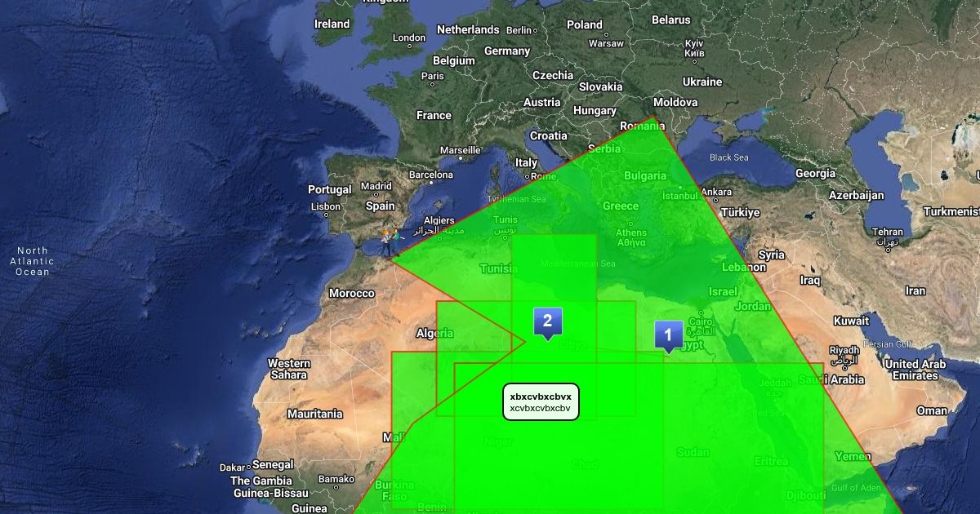The image size is (980, 514).
Task: Click the 'xbxcvbxcbvx' info label box
Action: click(x=541, y=401)
